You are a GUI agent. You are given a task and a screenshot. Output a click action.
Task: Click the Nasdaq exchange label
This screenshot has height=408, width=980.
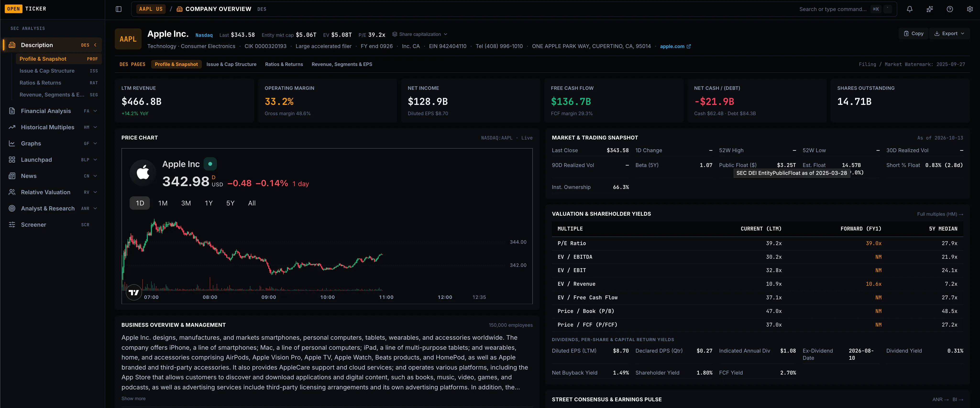tap(204, 35)
